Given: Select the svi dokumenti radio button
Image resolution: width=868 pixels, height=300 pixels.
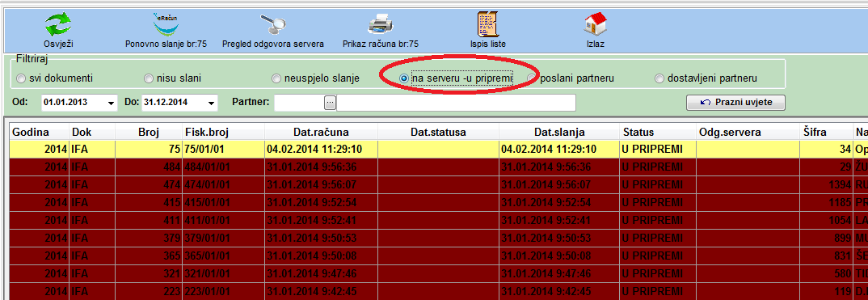Looking at the screenshot, I should (21, 78).
